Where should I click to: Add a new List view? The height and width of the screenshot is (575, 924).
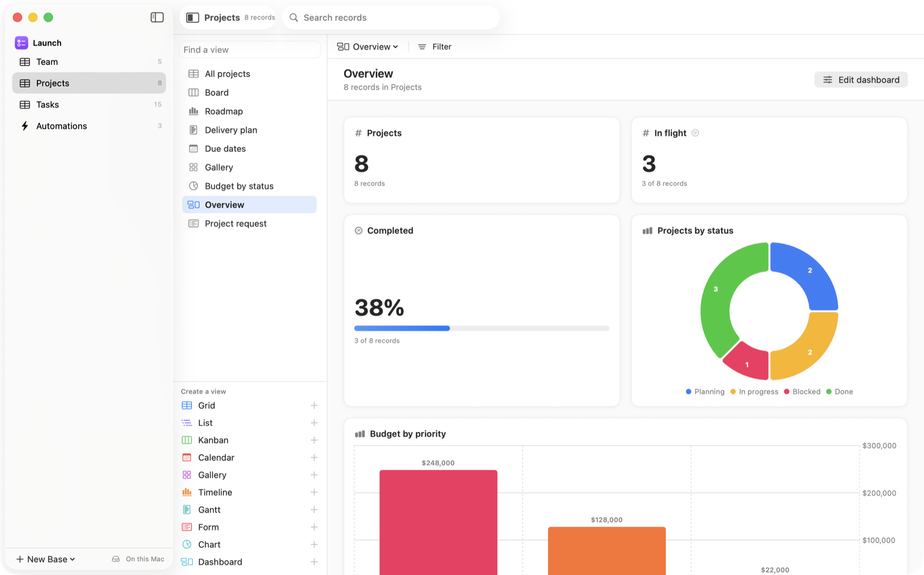click(314, 423)
